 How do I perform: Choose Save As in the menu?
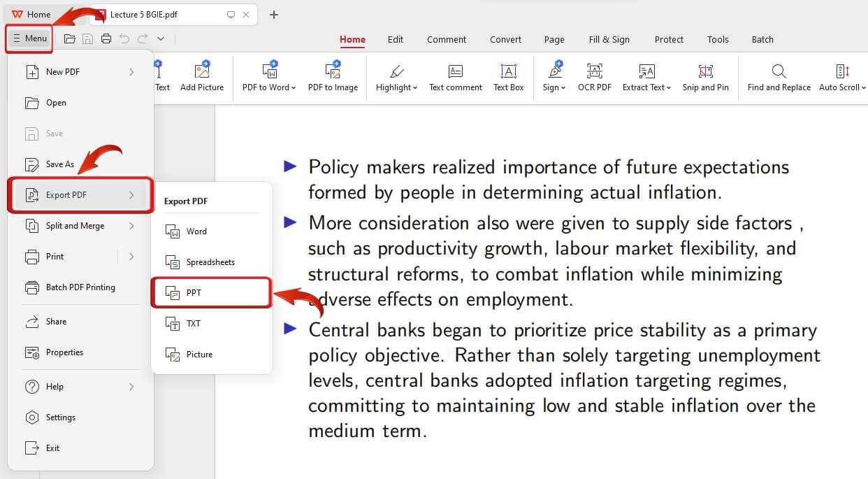pos(80,164)
